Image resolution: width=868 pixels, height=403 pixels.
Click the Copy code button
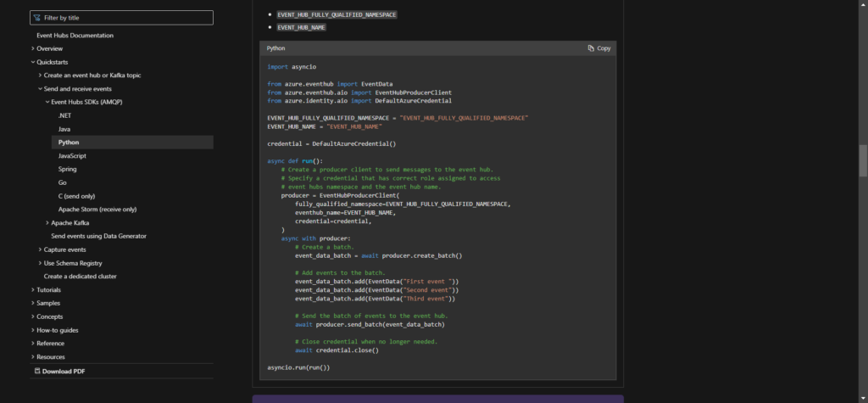[x=598, y=48]
